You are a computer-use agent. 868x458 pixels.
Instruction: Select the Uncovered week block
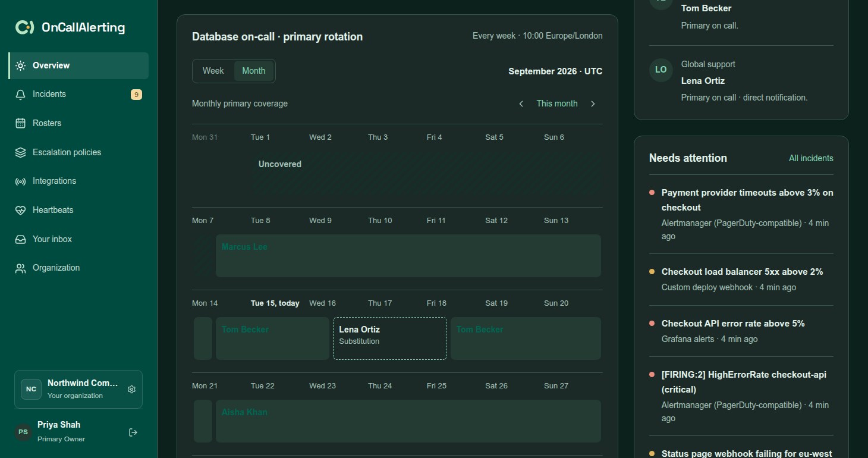pyautogui.click(x=426, y=173)
